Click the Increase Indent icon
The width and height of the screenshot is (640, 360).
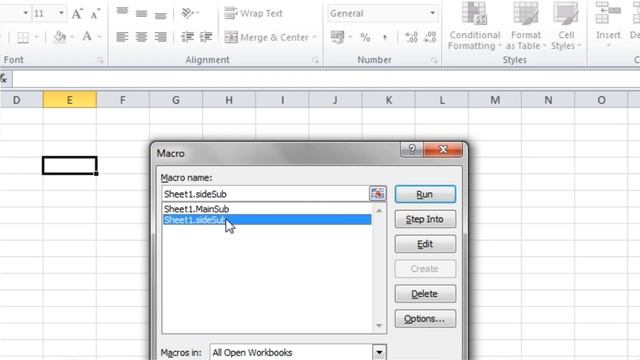pyautogui.click(x=206, y=37)
